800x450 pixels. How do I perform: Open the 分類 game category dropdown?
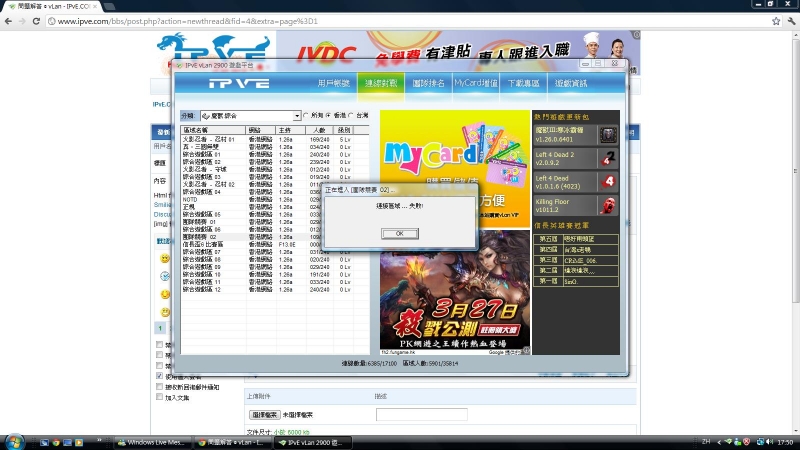point(251,116)
